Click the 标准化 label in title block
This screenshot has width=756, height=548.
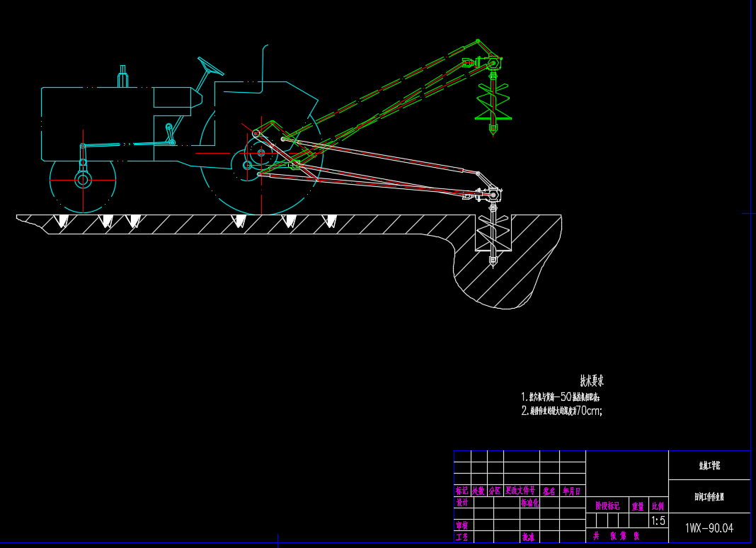coord(529,502)
